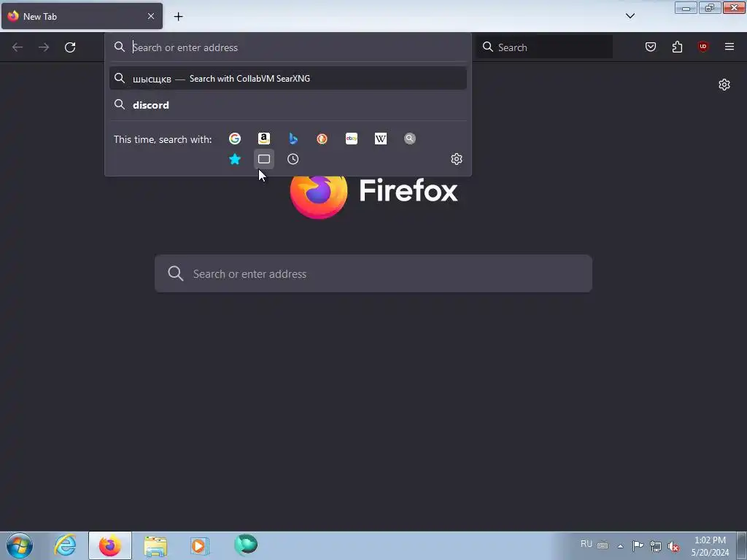Open the network tray icon

tap(656, 546)
